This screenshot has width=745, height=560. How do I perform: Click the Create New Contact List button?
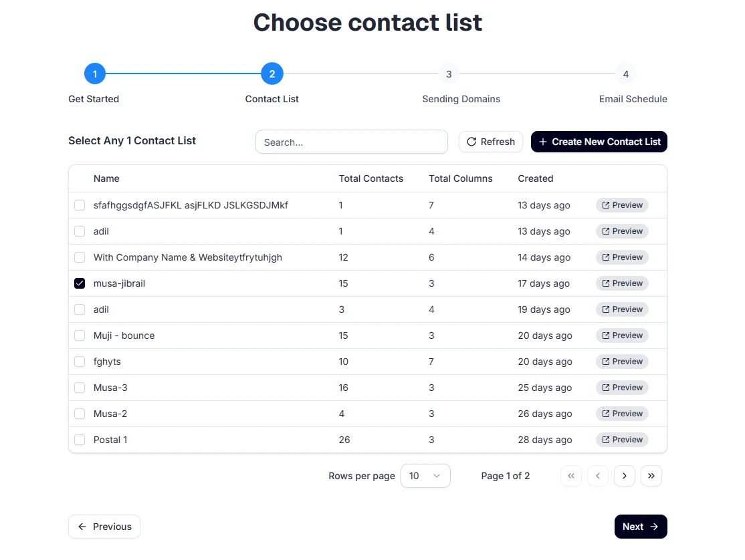599,142
